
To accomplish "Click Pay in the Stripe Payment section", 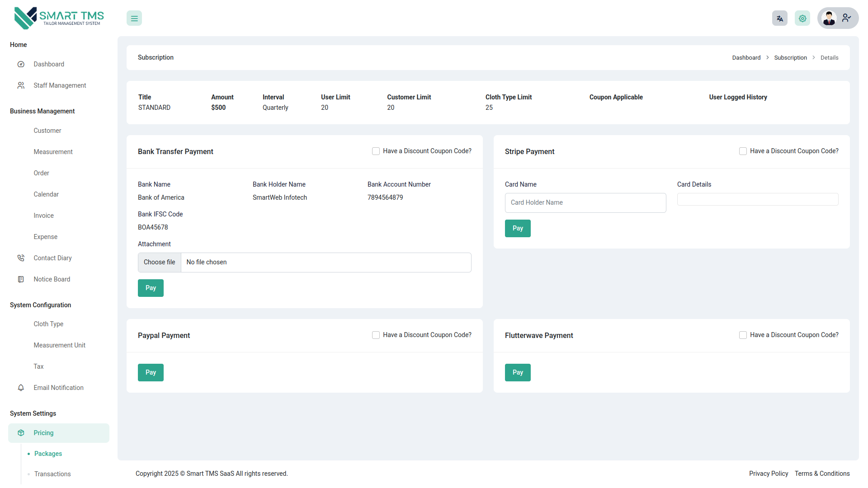I will point(517,228).
